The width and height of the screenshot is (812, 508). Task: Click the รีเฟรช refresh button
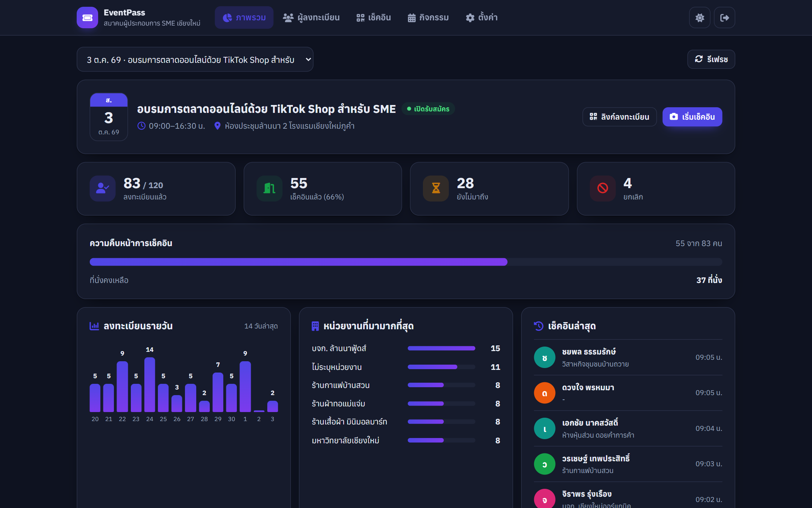coord(711,59)
